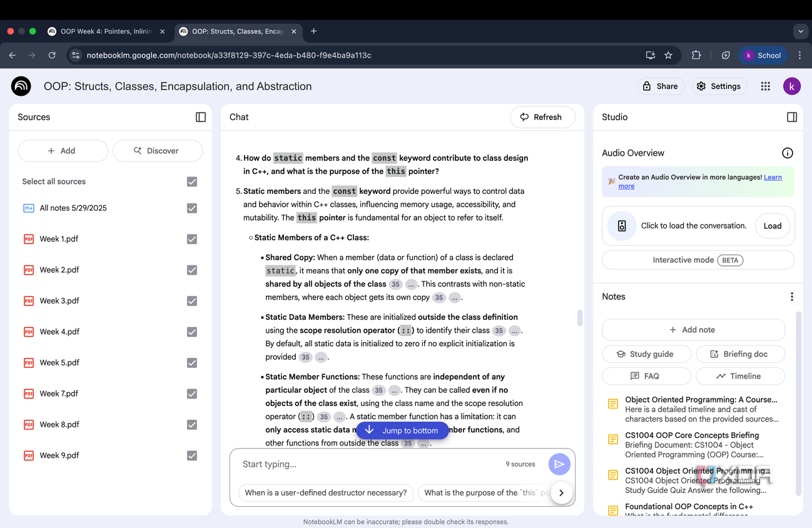The width and height of the screenshot is (812, 528).
Task: Uncheck All notes 5/29/2025 source
Action: pos(192,208)
